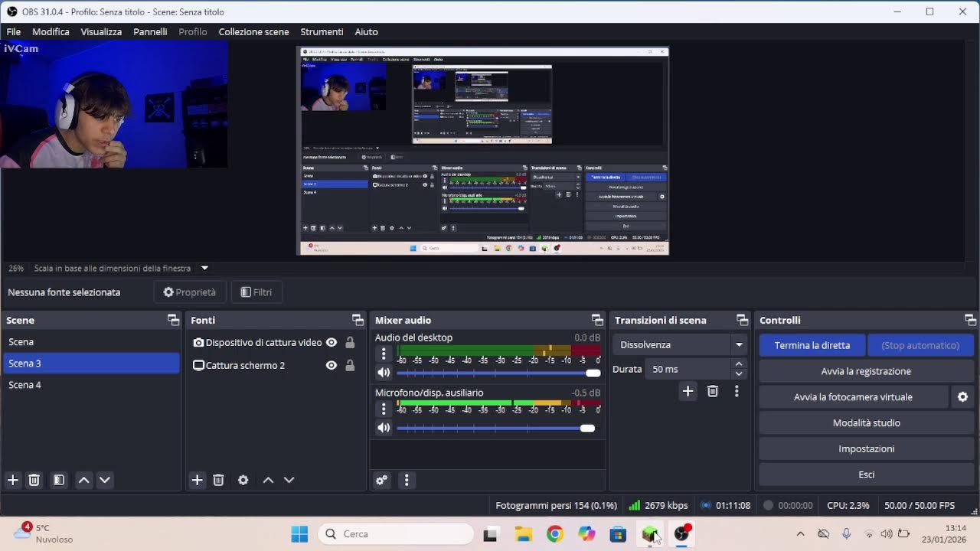Open preview scaling dropdown arrow
Viewport: 980px width, 551px height.
click(204, 269)
